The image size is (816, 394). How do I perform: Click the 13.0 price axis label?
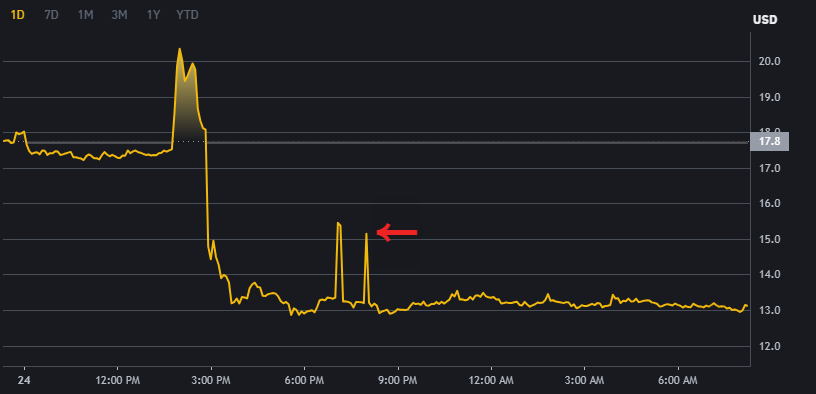pos(770,311)
